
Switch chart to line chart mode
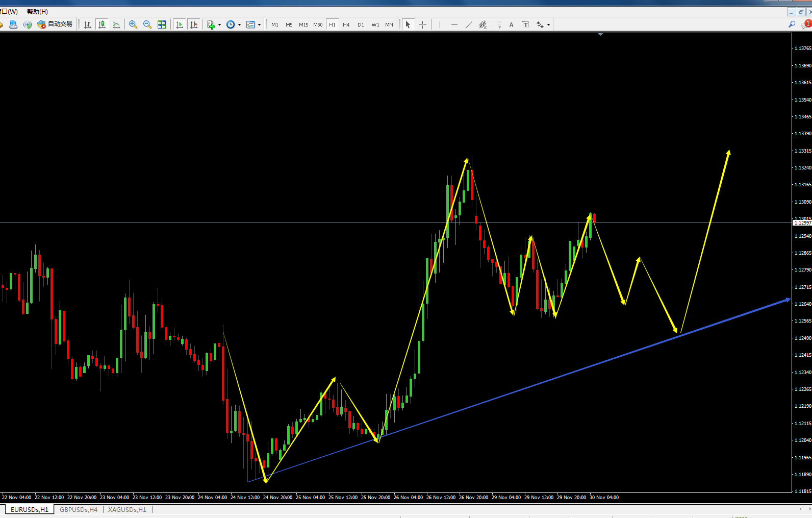(x=116, y=24)
